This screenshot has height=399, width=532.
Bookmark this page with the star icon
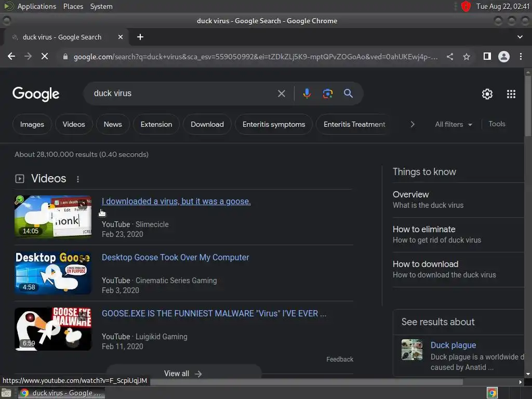point(467,57)
